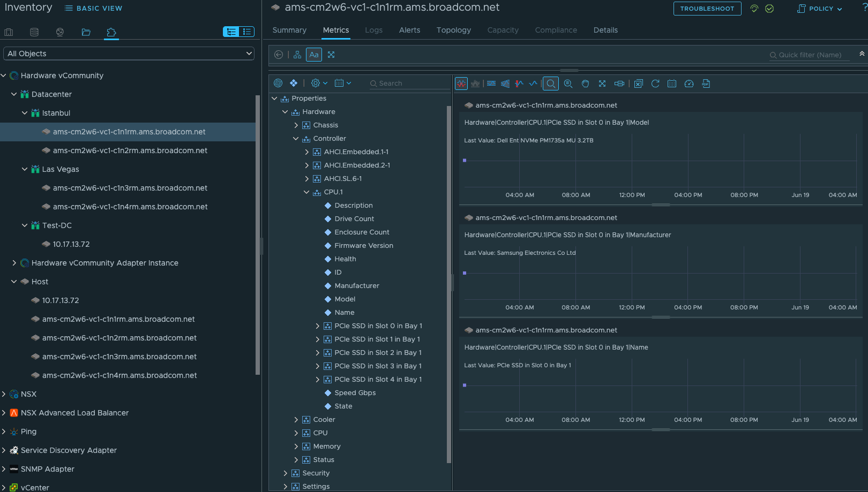This screenshot has width=868, height=492.
Task: Collapse the Las Vegas tree node
Action: coord(25,169)
